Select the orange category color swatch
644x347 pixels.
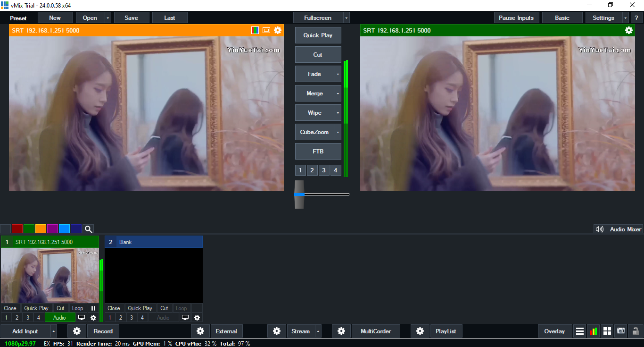[41, 229]
